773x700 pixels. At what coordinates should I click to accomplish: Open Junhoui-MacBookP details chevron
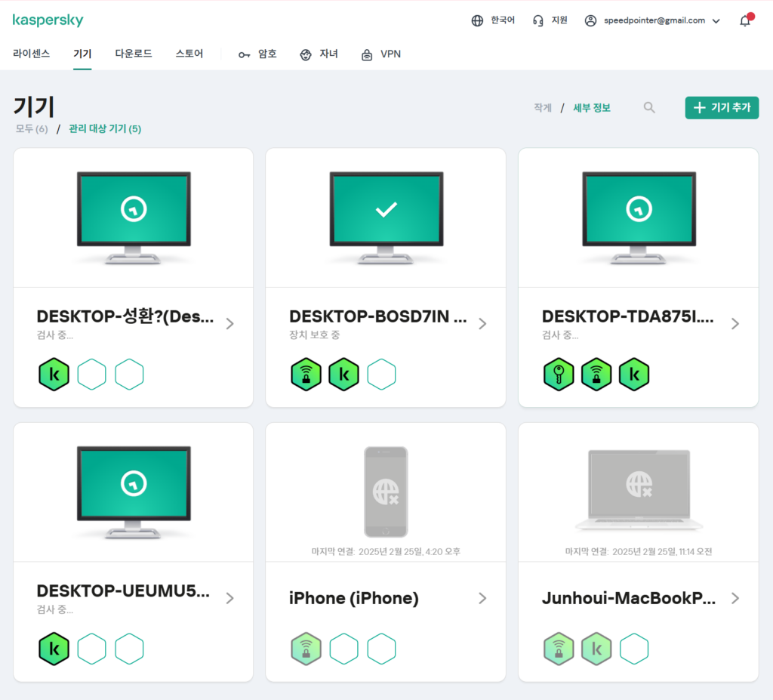[x=735, y=598]
